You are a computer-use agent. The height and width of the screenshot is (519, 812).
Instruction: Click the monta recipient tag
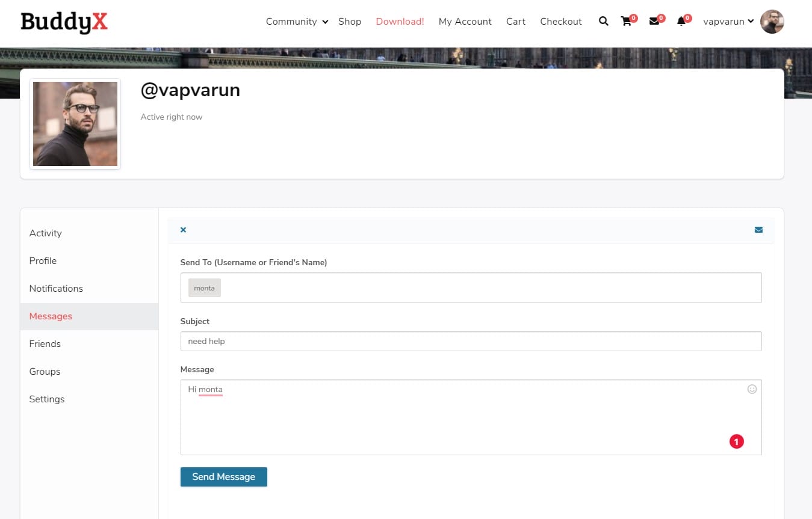[x=205, y=288]
